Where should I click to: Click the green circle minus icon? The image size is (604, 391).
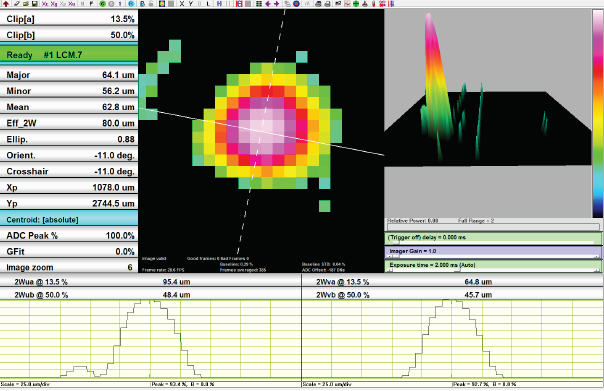[356, 4]
